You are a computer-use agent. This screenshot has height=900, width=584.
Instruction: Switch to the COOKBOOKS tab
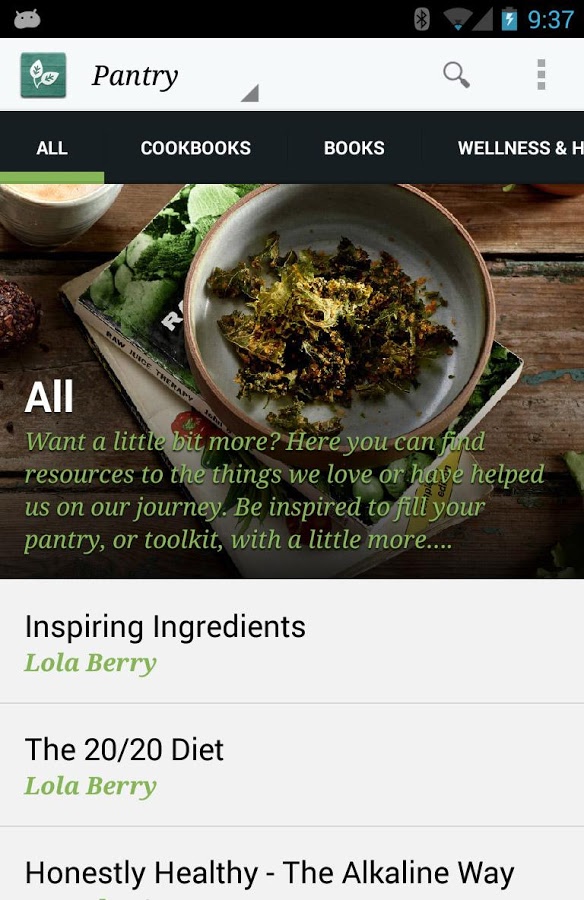pyautogui.click(x=196, y=148)
